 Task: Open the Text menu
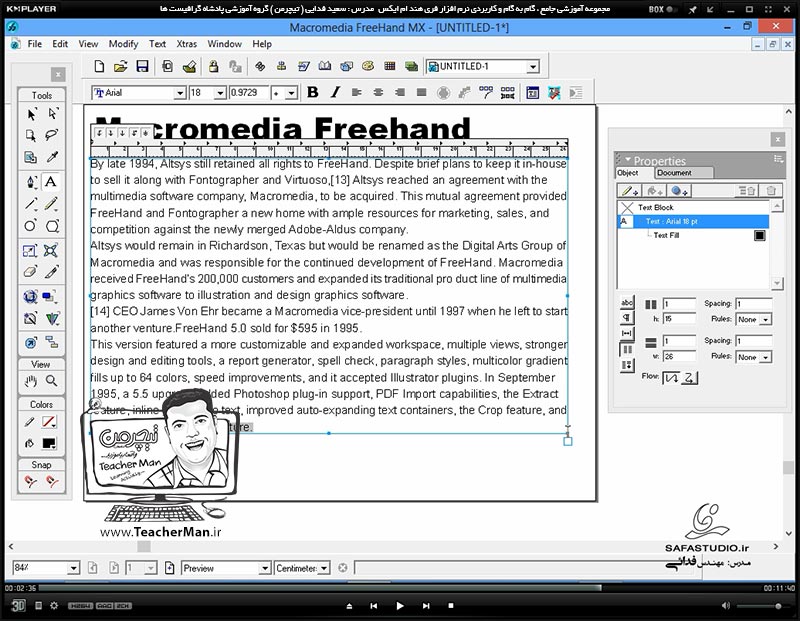(x=157, y=44)
